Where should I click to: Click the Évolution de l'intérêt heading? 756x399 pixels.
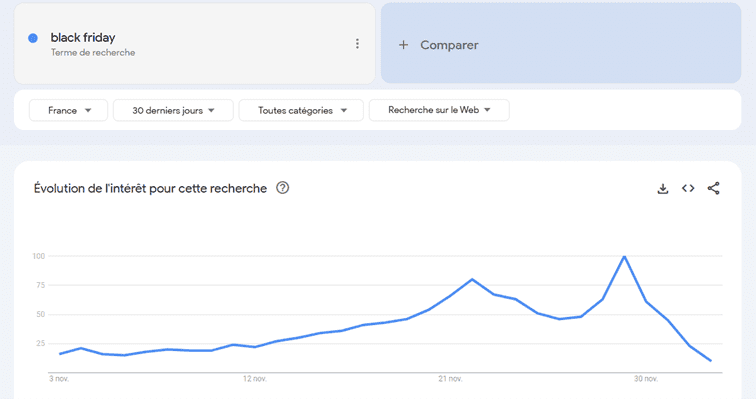point(150,188)
